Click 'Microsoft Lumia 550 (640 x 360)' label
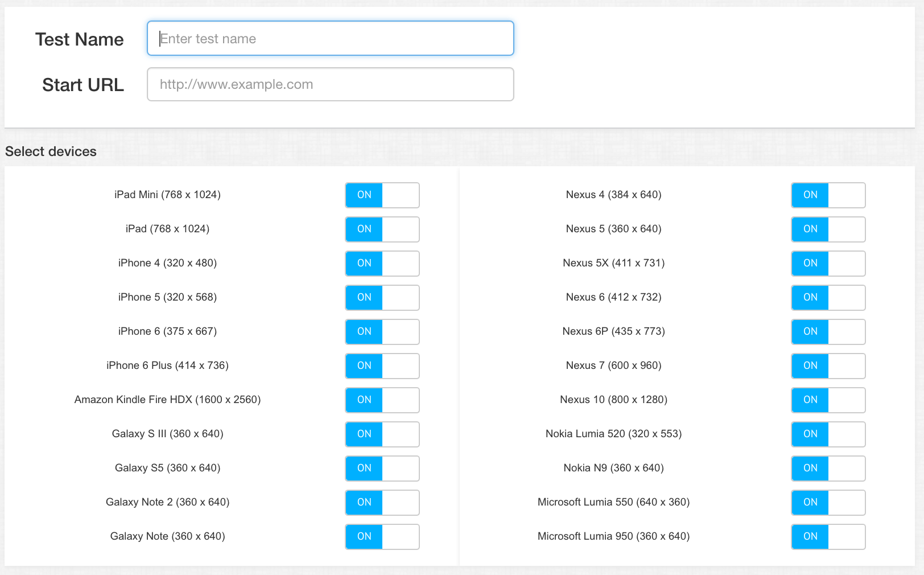Screen dimensions: 924x575 [613, 502]
